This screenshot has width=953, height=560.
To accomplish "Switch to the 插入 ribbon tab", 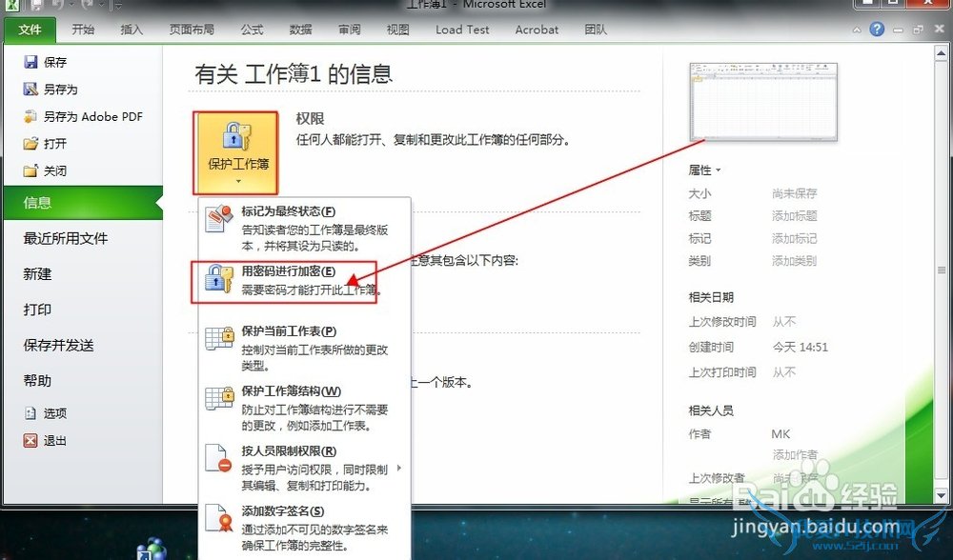I will pos(132,30).
